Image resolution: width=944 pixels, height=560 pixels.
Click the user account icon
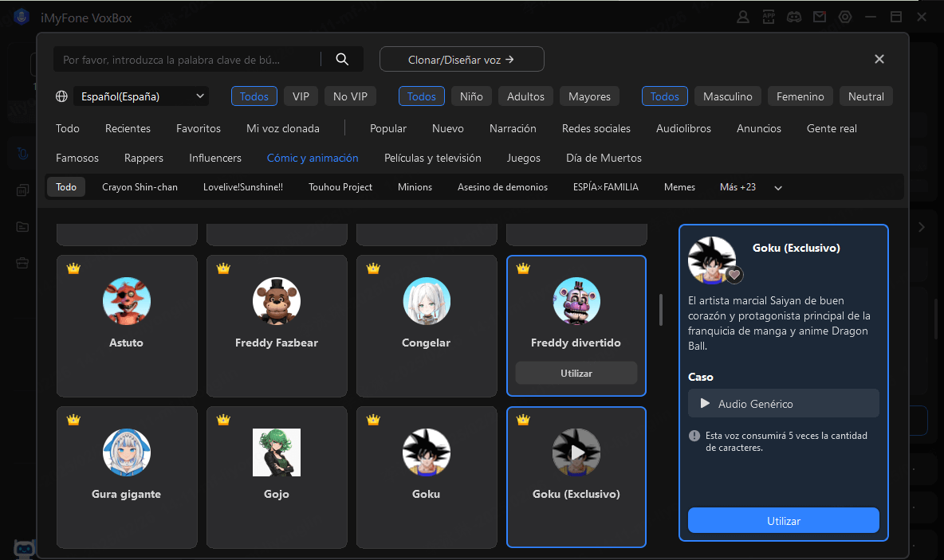tap(743, 17)
